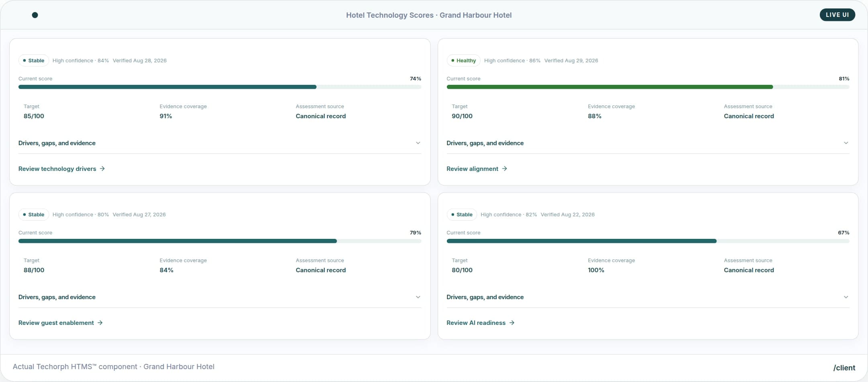Click the 74% current score progress bar
Image resolution: width=868 pixels, height=382 pixels.
pos(220,87)
